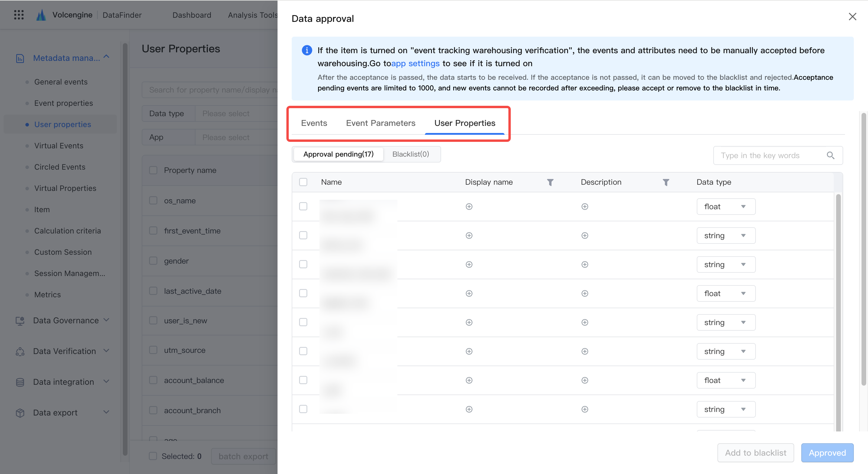
Task: Click the blue info icon in notice banner
Action: 307,50
